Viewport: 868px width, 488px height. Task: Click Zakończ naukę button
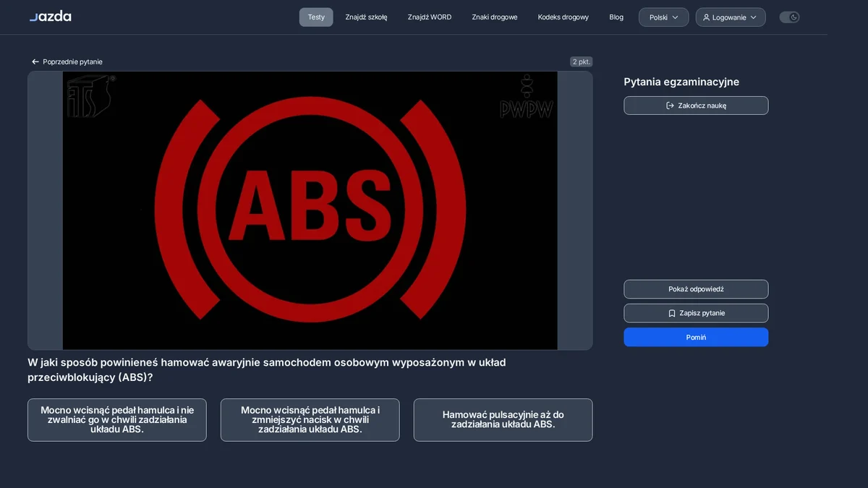click(x=696, y=106)
